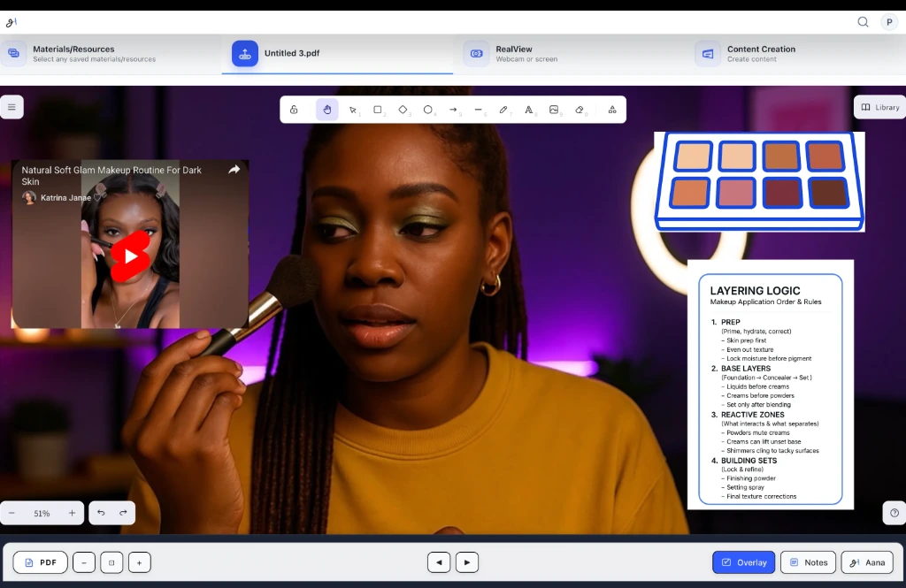This screenshot has width=906, height=588.
Task: Go to previous PDF page
Action: click(x=439, y=562)
